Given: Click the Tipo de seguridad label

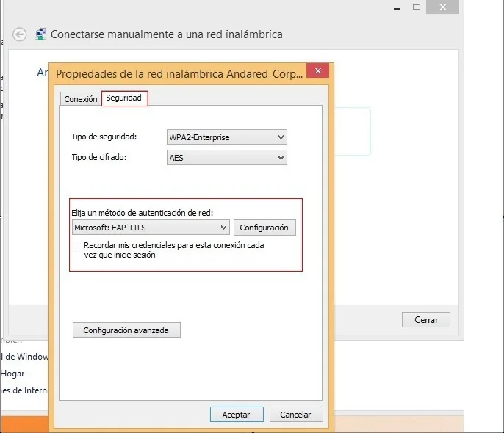Looking at the screenshot, I should coord(104,137).
